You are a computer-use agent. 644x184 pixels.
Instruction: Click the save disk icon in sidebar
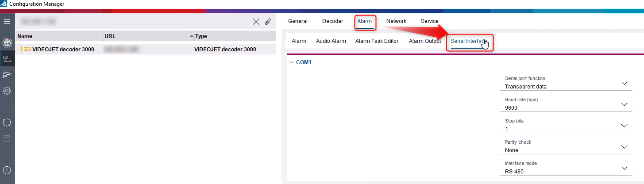[x=7, y=138]
